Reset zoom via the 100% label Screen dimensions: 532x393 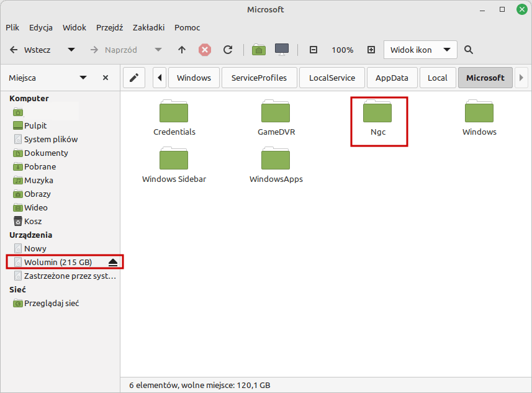point(342,50)
